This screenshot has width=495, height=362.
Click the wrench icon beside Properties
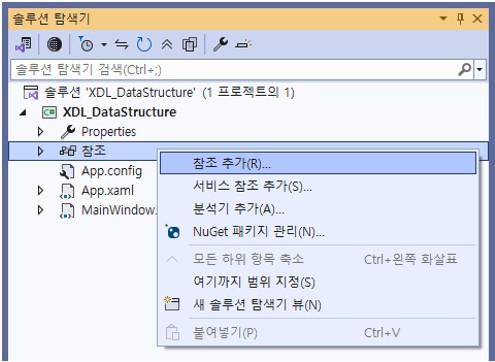coord(68,132)
